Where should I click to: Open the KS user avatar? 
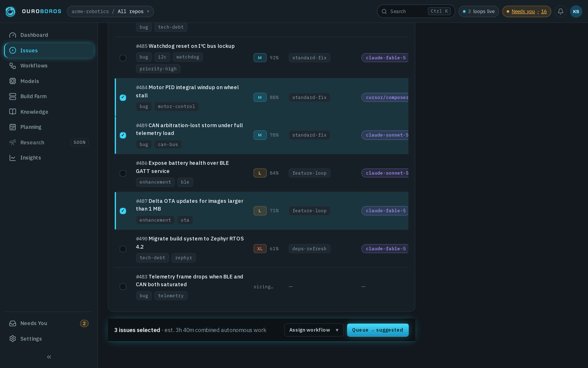(576, 11)
